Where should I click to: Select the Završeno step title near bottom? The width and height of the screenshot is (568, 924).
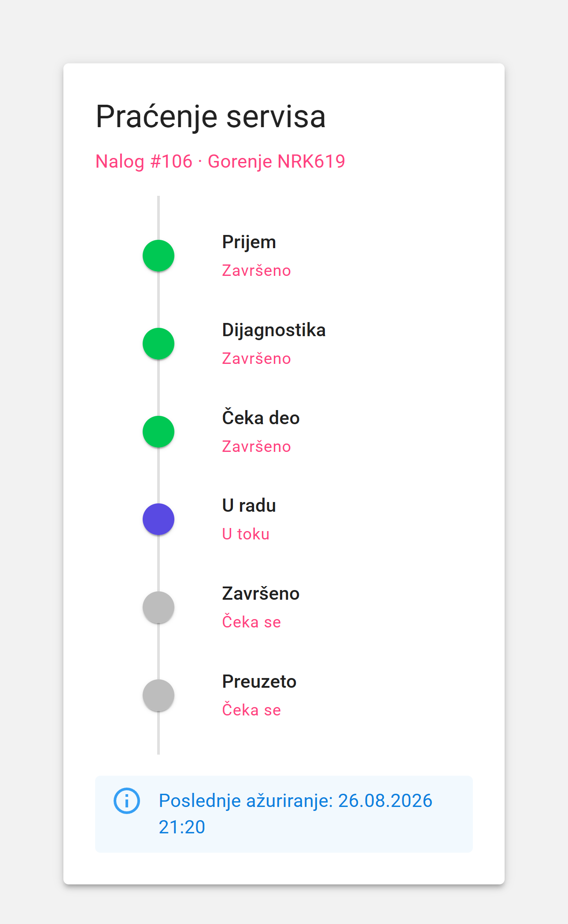pyautogui.click(x=261, y=593)
